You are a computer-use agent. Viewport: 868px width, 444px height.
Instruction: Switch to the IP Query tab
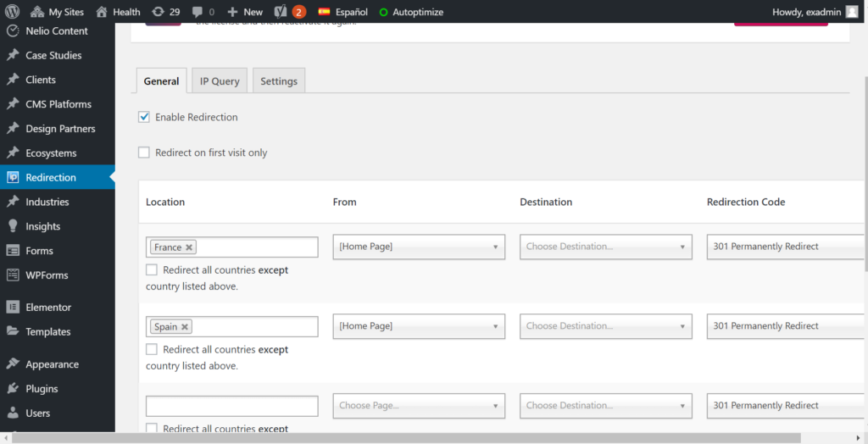click(220, 80)
